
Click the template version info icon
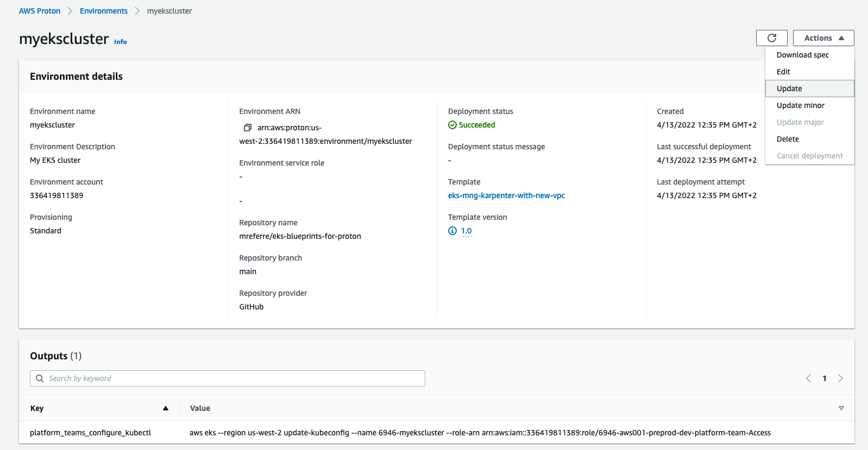click(x=452, y=231)
